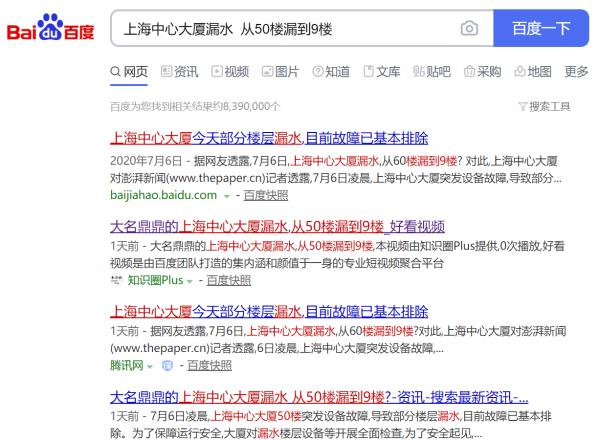The width and height of the screenshot is (600, 440).
Task: Switch to the 资讯 news tab
Action: coord(180,72)
